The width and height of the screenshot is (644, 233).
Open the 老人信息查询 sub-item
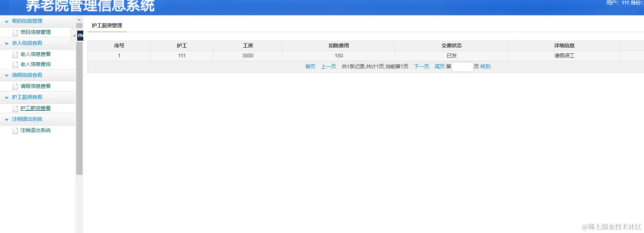pyautogui.click(x=35, y=64)
